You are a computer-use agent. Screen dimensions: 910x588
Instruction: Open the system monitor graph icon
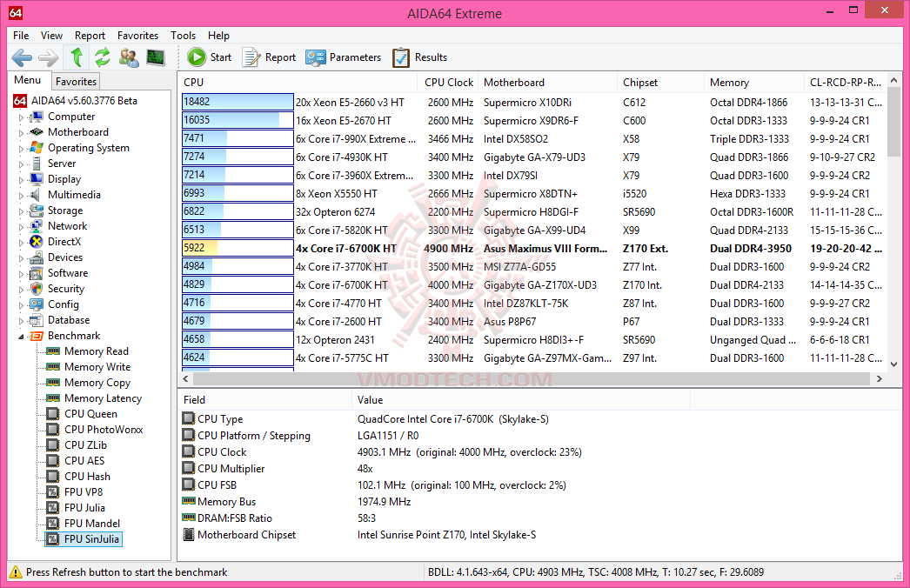(156, 57)
